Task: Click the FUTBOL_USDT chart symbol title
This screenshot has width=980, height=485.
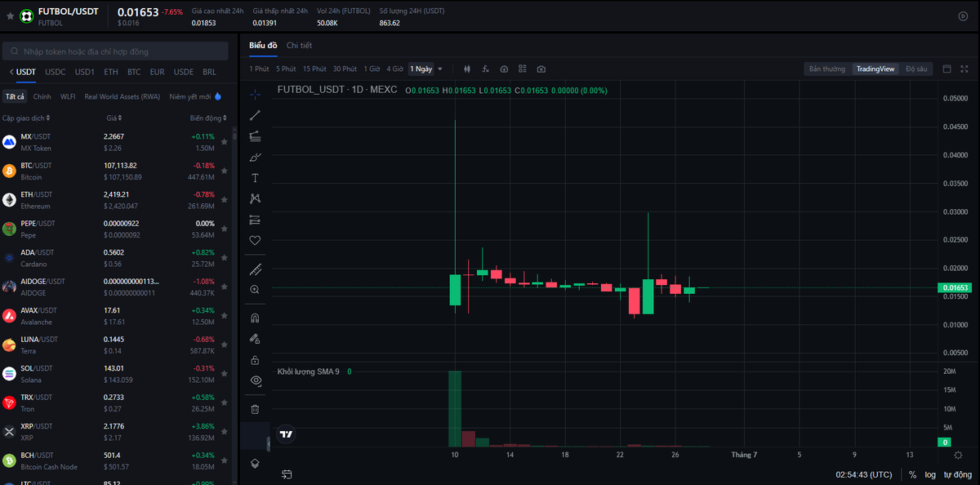Action: 338,91
